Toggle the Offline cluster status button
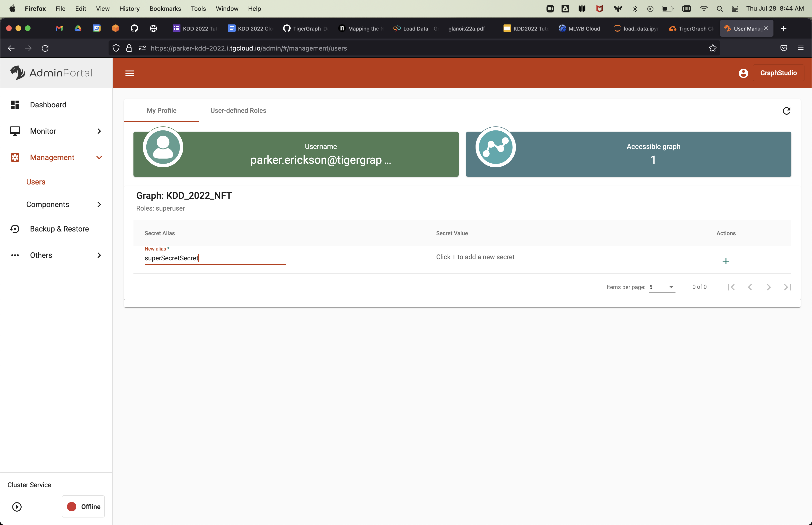 pyautogui.click(x=83, y=507)
